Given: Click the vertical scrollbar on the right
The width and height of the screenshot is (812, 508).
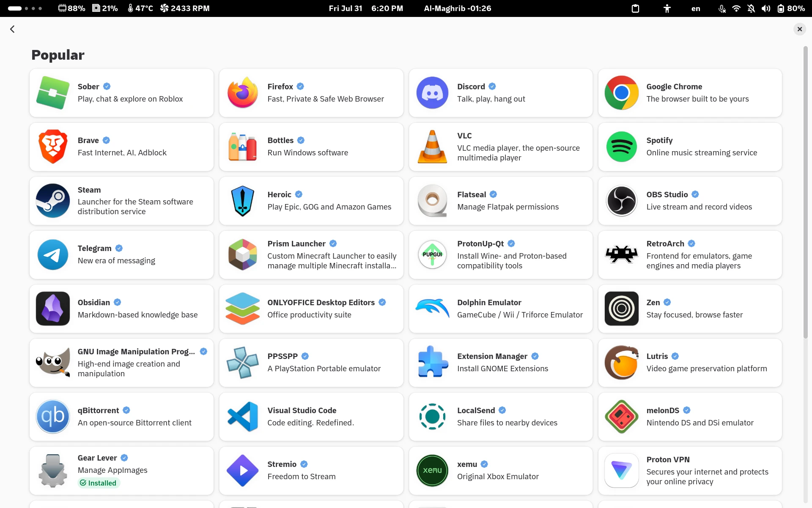Looking at the screenshot, I should click(x=805, y=193).
